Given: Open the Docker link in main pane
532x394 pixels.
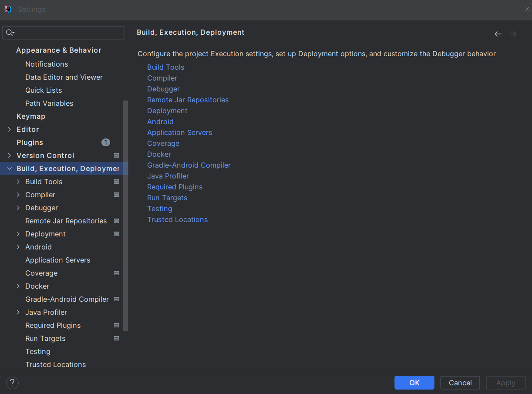Looking at the screenshot, I should 159,154.
